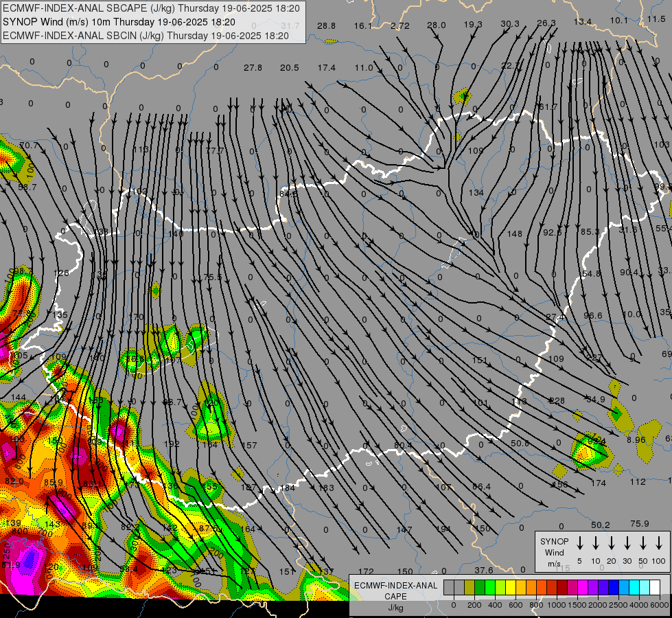Click the SYNOP wind arrow labeled 10

click(596, 543)
